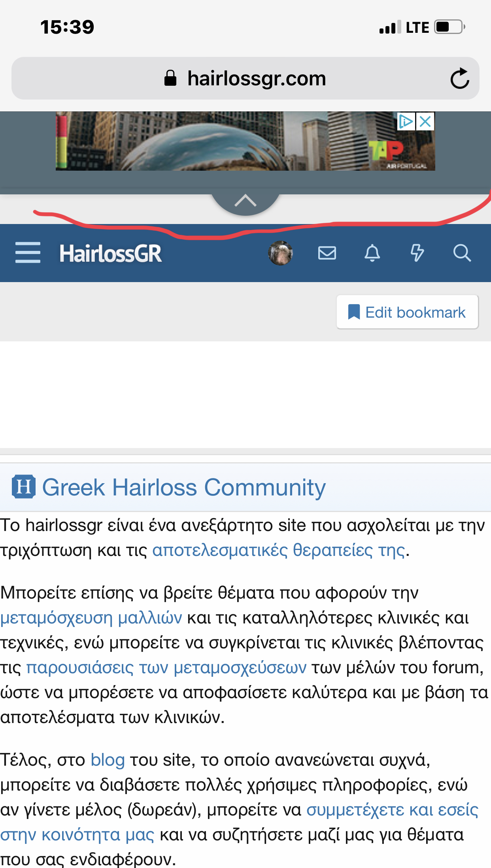Open the Greek Hairloss Community heading link

point(184,487)
